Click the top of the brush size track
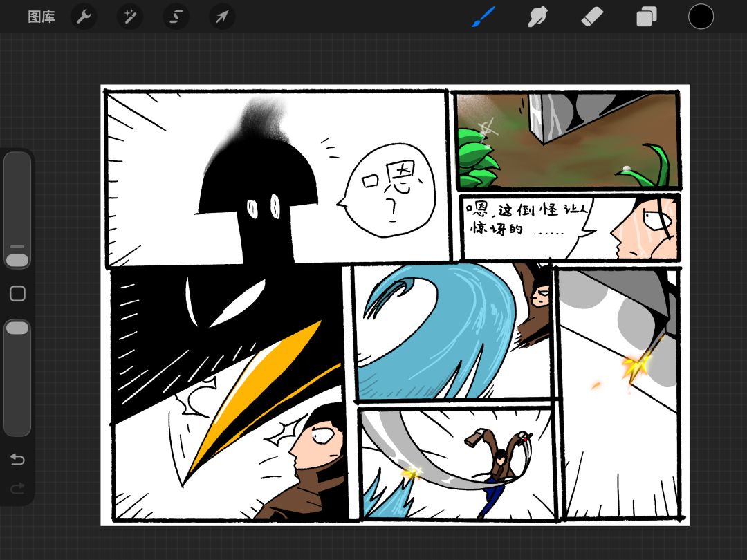Screen dimensions: 747x560 (x=17, y=157)
